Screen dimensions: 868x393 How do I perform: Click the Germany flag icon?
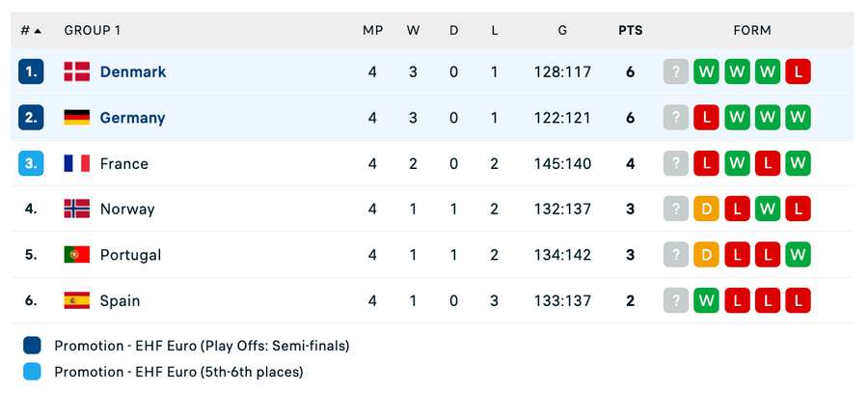77,118
